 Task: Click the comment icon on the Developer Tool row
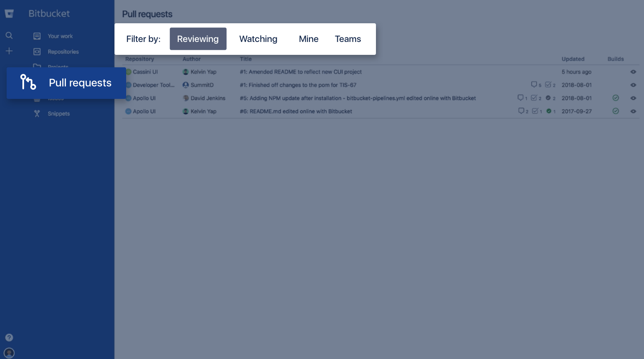[534, 85]
